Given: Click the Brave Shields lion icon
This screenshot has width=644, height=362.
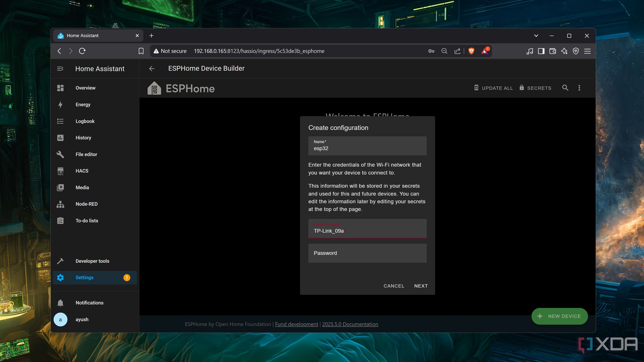Looking at the screenshot, I should tap(471, 51).
